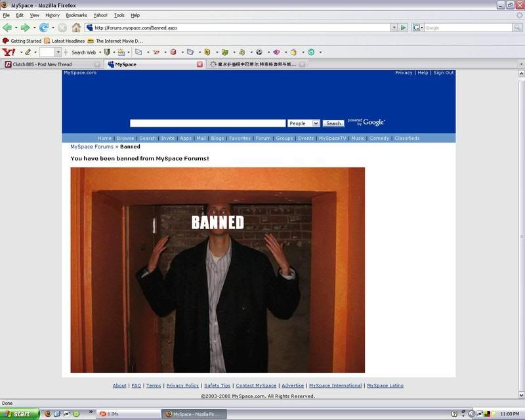Viewport: 525px width, 420px height.
Task: Click into the URL address bar
Action: coord(241,28)
